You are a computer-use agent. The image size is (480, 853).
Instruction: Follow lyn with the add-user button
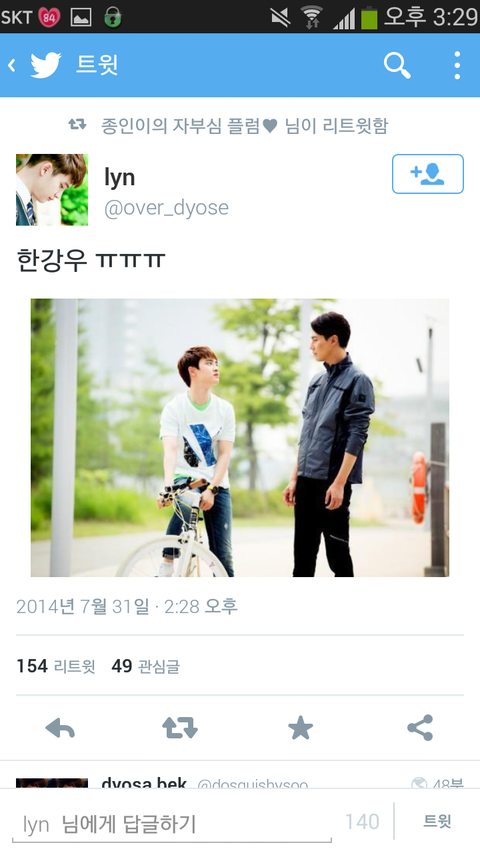pyautogui.click(x=428, y=174)
